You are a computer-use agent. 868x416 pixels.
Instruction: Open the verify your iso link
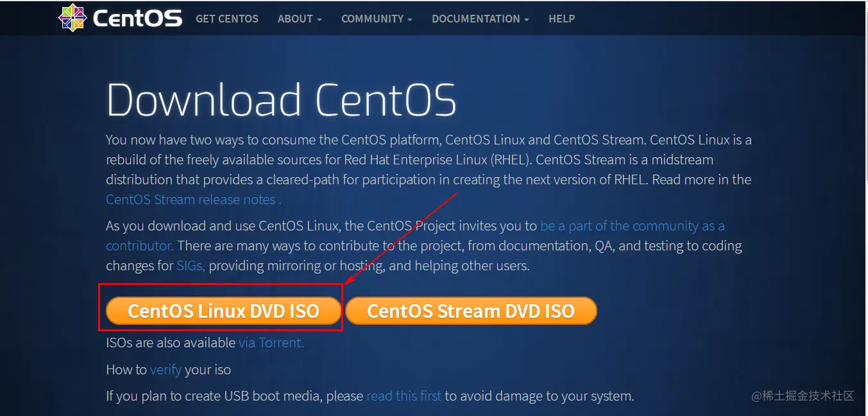point(166,370)
